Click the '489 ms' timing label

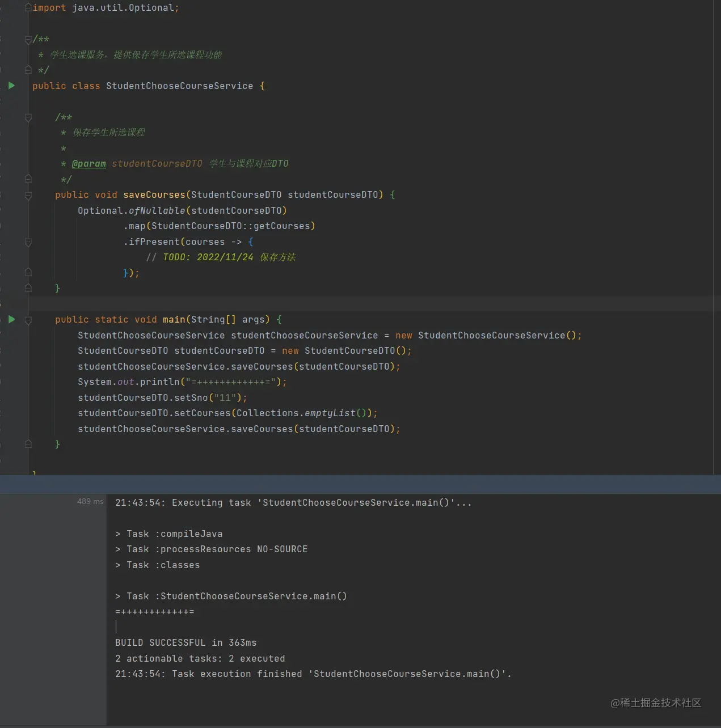click(90, 502)
